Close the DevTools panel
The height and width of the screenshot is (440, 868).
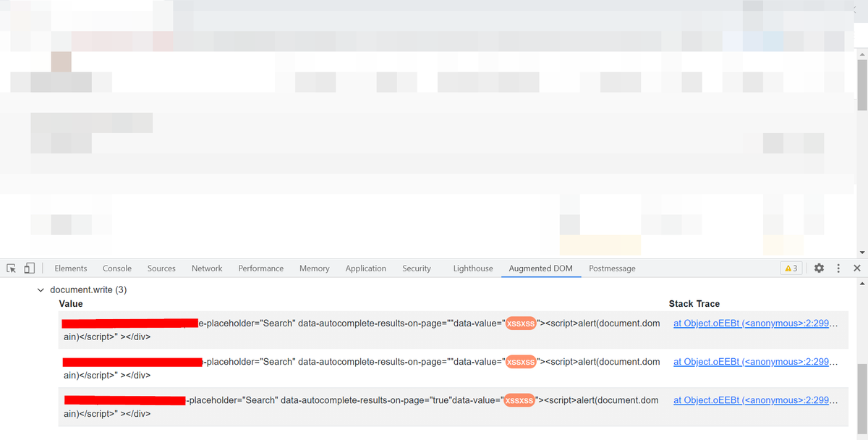coord(857,268)
